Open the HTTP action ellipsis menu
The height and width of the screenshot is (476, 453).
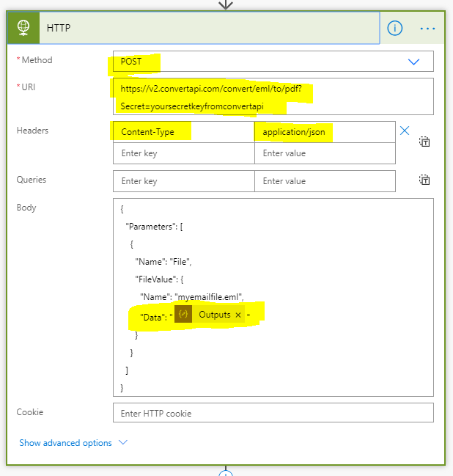(428, 29)
